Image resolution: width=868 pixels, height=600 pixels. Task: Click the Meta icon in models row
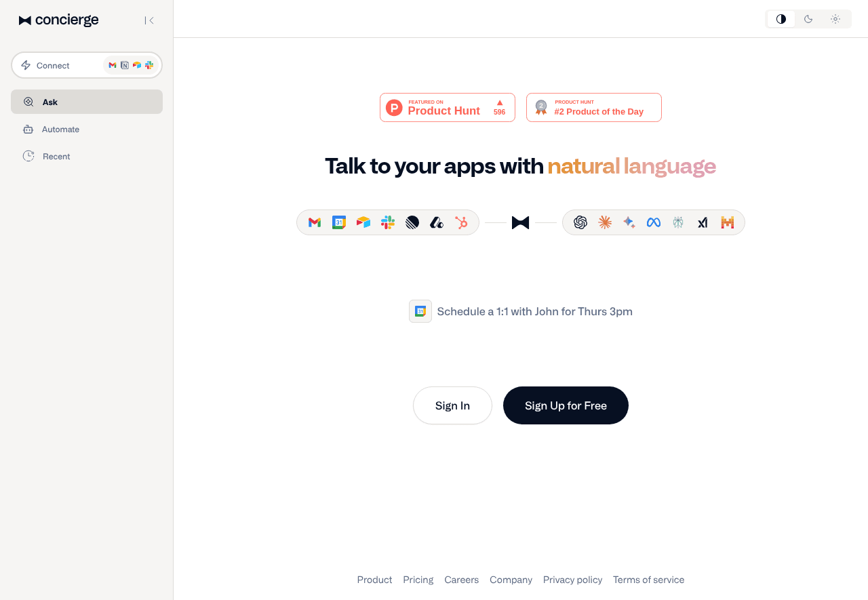(x=654, y=222)
